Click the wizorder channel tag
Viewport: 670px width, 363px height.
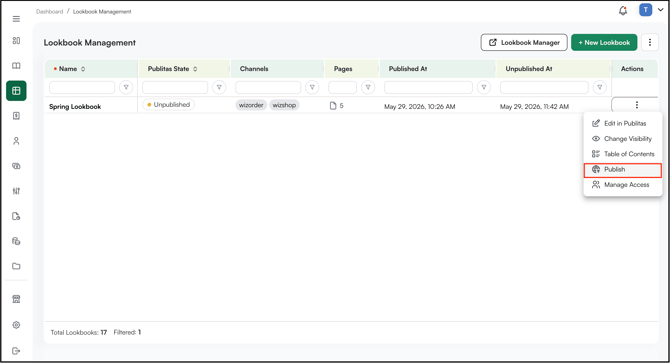pyautogui.click(x=251, y=105)
